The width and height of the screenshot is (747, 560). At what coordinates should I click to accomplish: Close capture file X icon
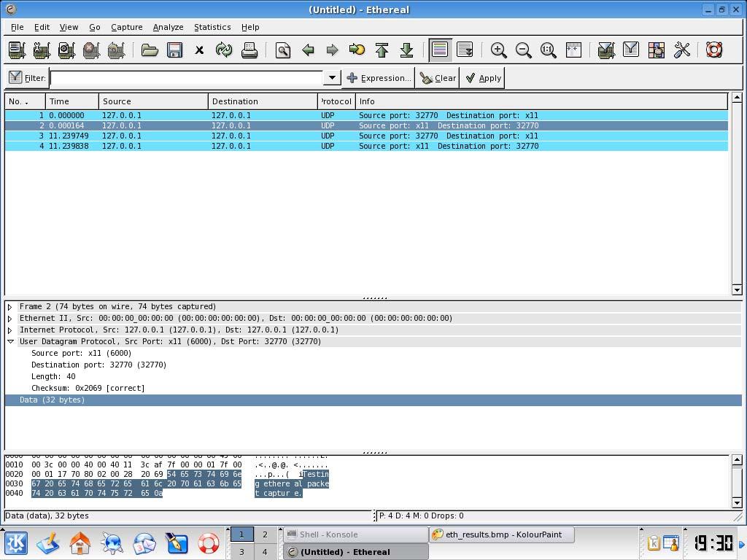point(199,50)
